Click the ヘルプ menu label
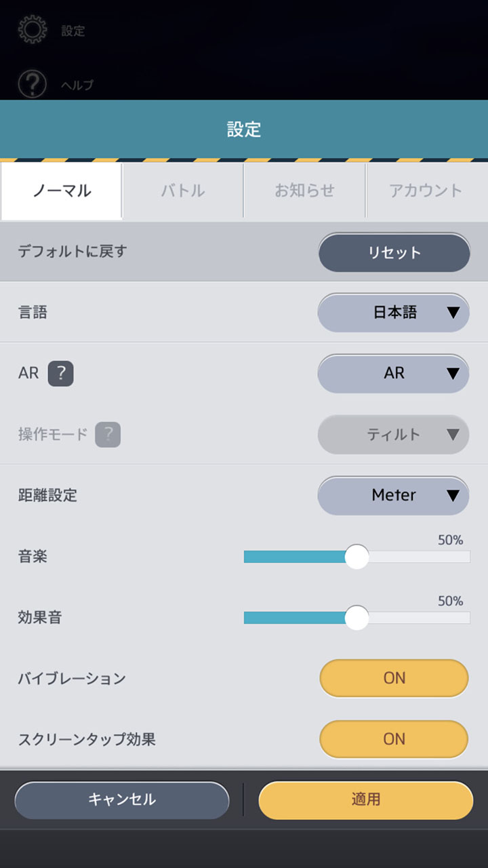488x868 pixels. click(77, 85)
